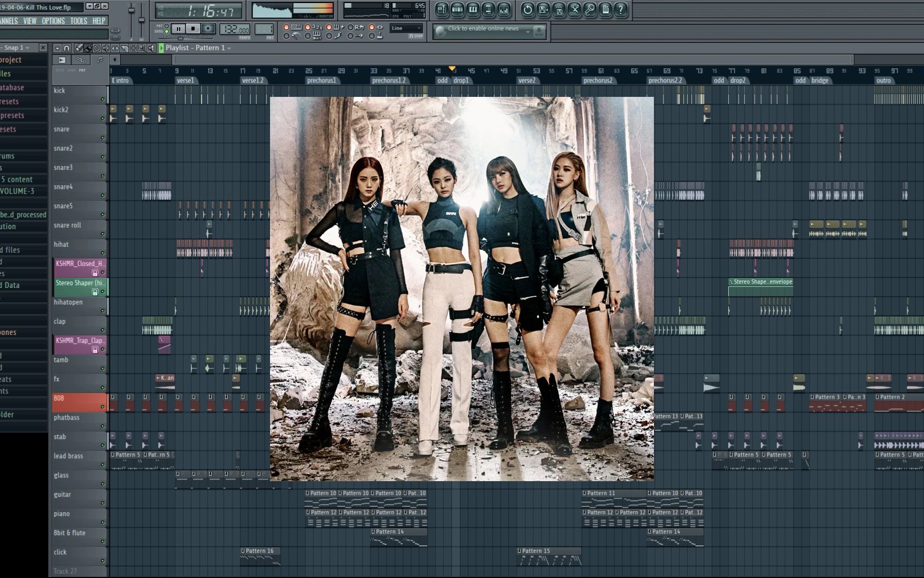Open the Mixer window icon
Image resolution: width=924 pixels, height=578 pixels.
[504, 9]
